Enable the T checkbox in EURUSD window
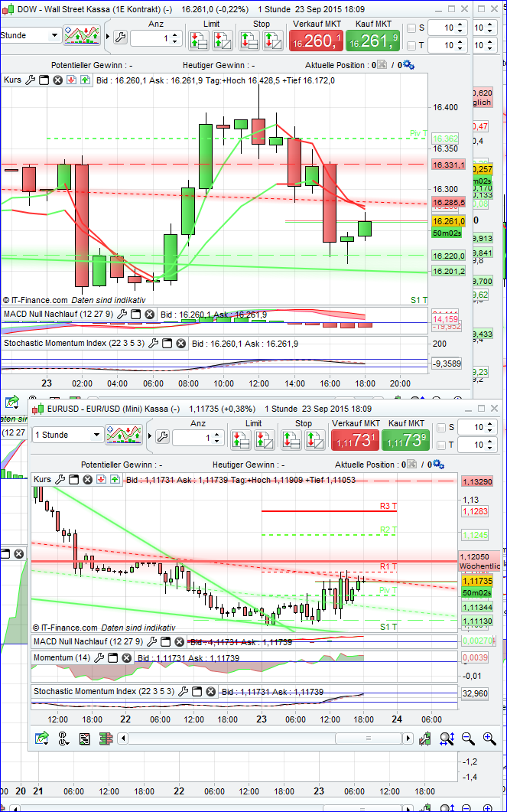Screen dimensions: 507x812 click(441, 445)
